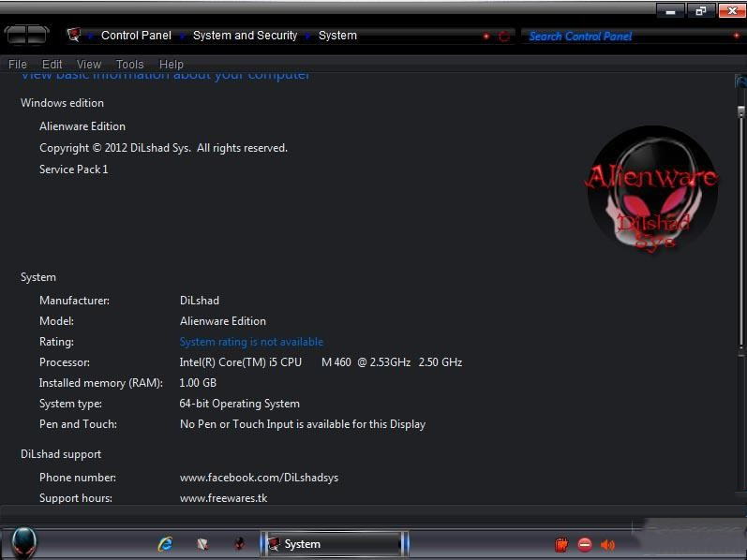Click the second pinned taskbar icon
This screenshot has height=560, width=747.
202,543
